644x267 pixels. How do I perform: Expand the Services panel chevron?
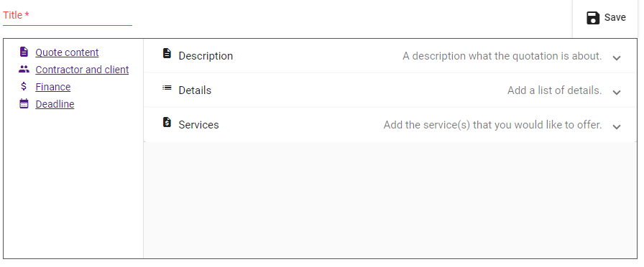coord(616,127)
